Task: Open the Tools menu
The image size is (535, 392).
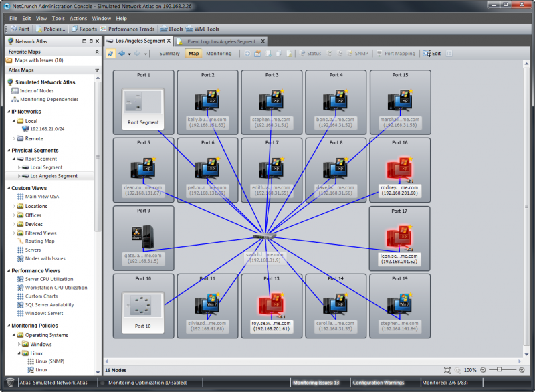Action: 58,19
